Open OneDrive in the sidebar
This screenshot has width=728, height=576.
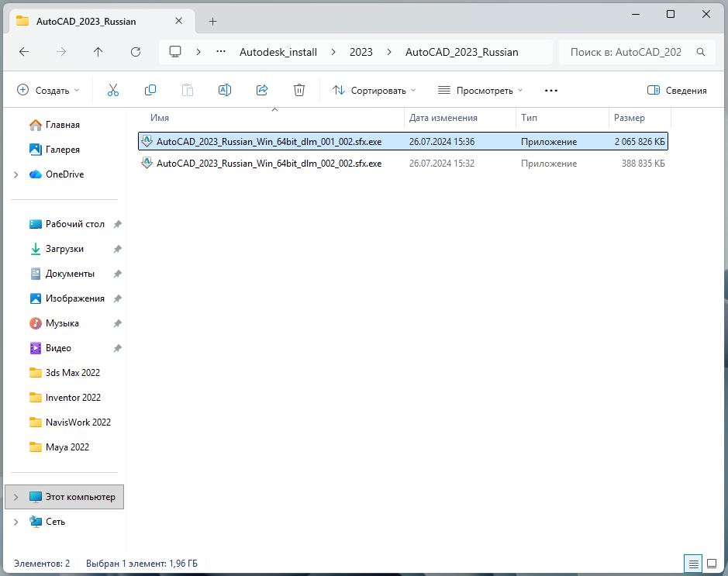pos(56,174)
